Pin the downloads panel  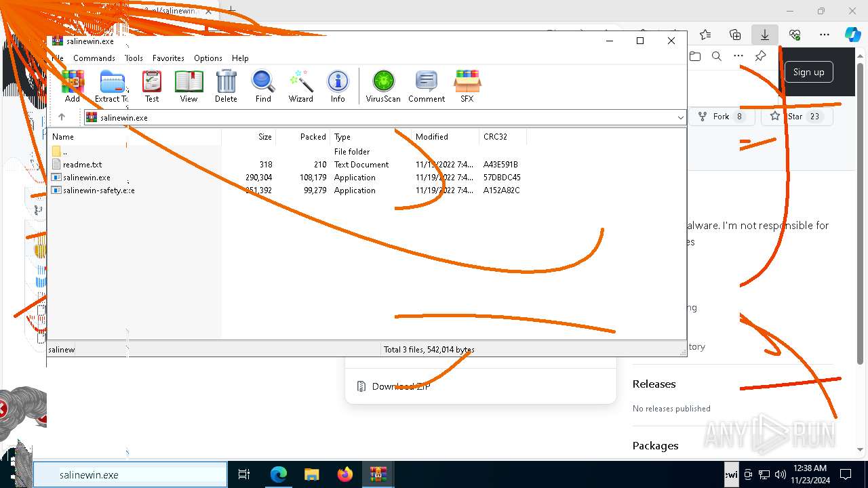[x=760, y=56]
